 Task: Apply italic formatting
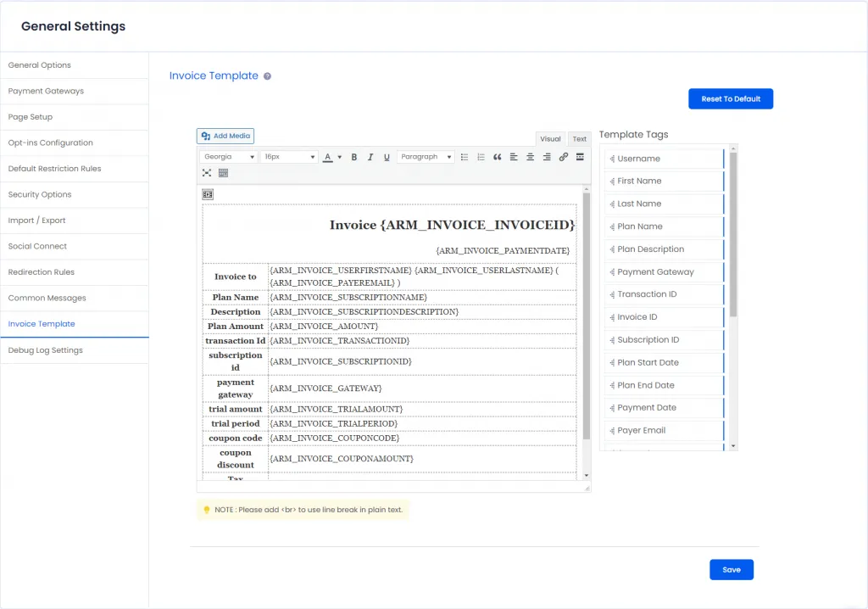370,157
